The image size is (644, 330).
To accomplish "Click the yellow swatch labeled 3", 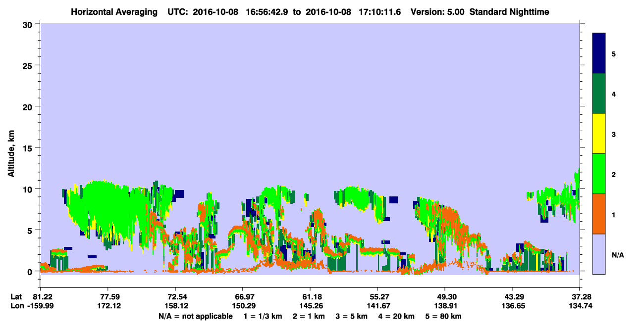I will click(599, 134).
